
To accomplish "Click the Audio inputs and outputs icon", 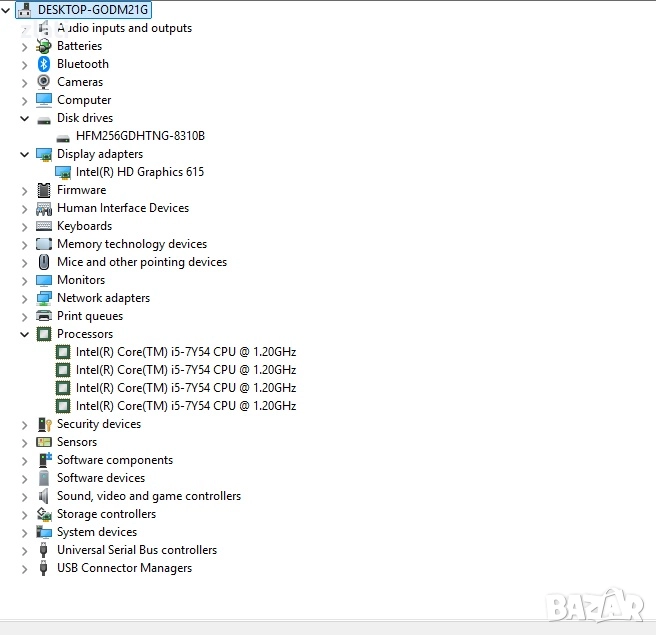I will (44, 28).
